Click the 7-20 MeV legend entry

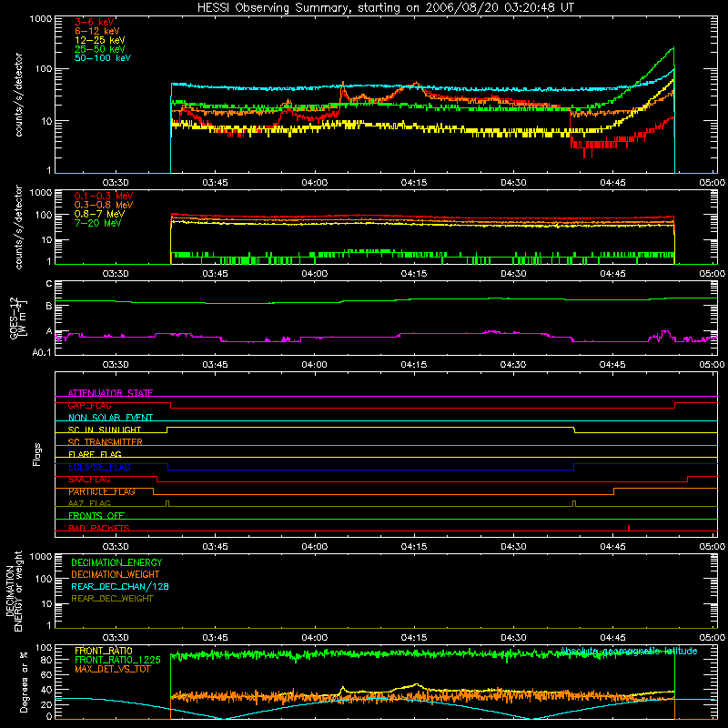(98, 223)
